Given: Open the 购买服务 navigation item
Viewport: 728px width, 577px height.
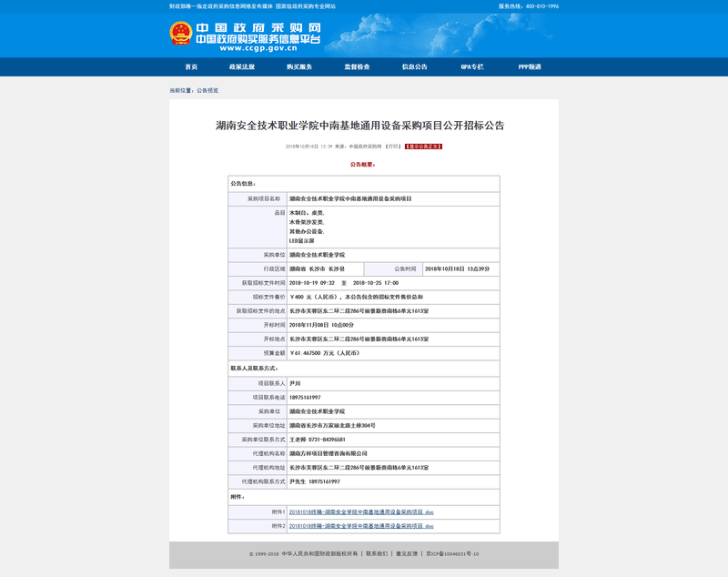Looking at the screenshot, I should pyautogui.click(x=299, y=66).
